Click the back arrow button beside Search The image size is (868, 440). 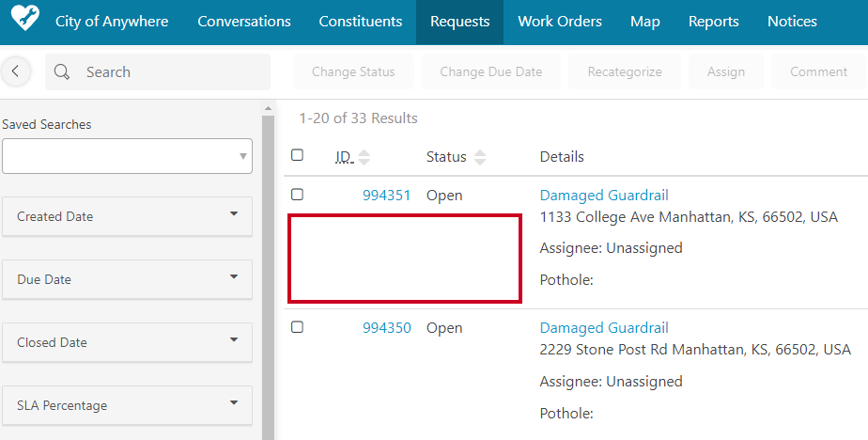pyautogui.click(x=16, y=71)
